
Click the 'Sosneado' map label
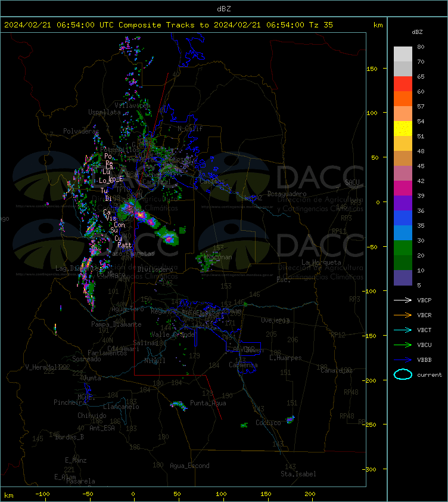86,359
